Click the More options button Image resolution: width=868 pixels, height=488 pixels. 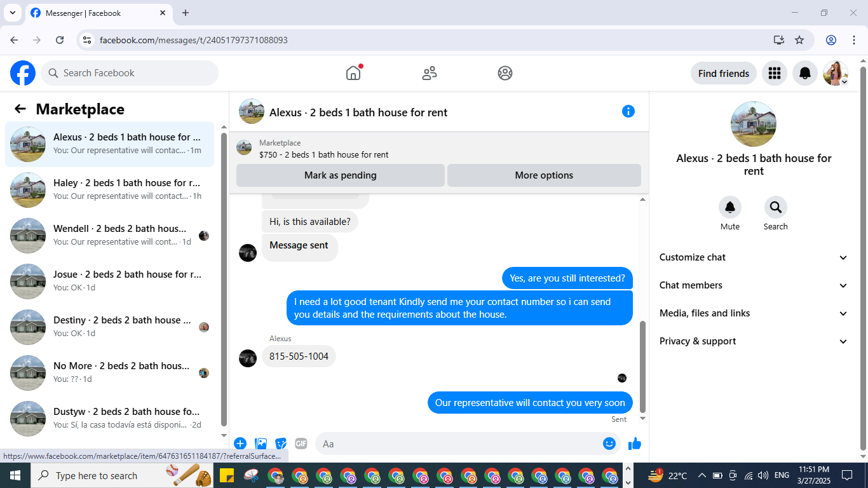tap(544, 175)
